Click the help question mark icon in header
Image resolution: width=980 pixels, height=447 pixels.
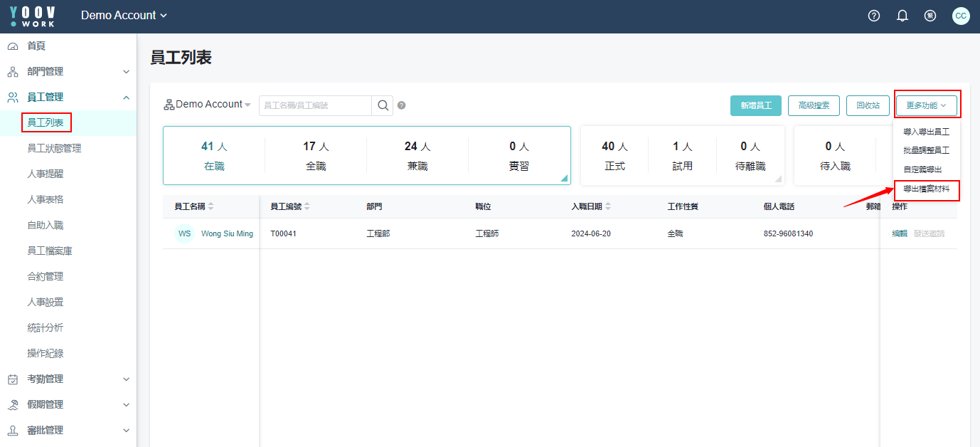(x=874, y=16)
